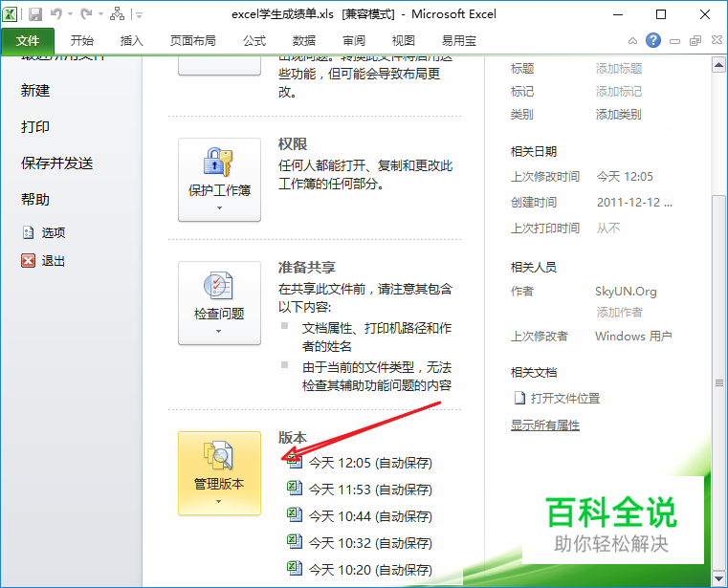Click the lock and key icon of 保护工作簿
The height and width of the screenshot is (588, 728).
coord(218,162)
